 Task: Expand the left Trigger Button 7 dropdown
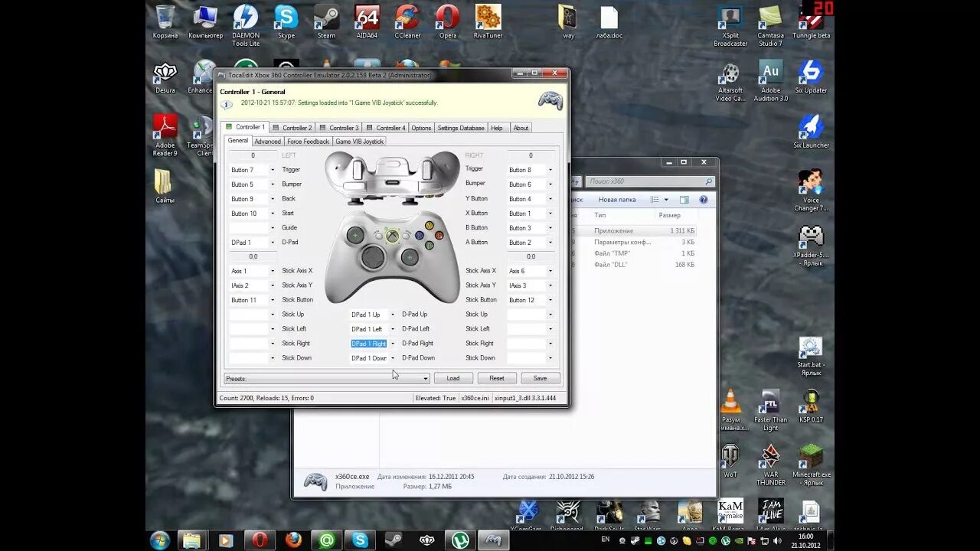271,170
